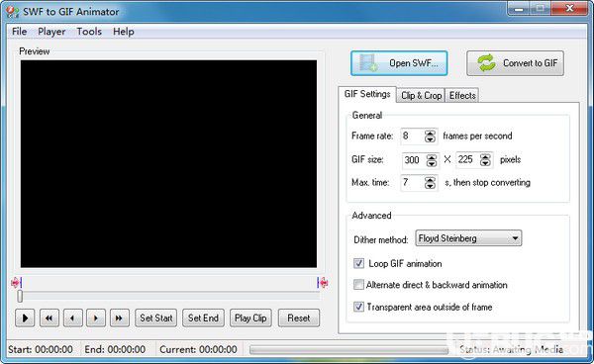
Task: Open the Help menu
Action: [x=124, y=32]
